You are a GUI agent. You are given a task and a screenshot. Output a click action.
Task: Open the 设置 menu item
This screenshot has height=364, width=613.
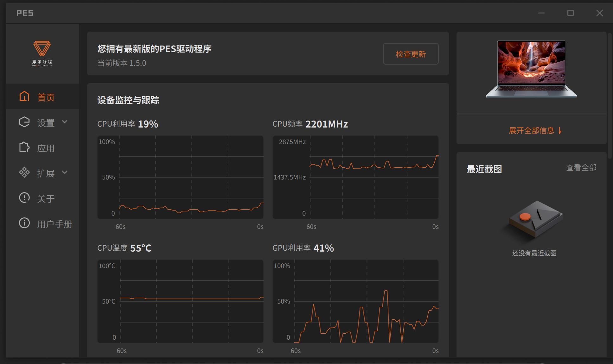click(x=42, y=122)
